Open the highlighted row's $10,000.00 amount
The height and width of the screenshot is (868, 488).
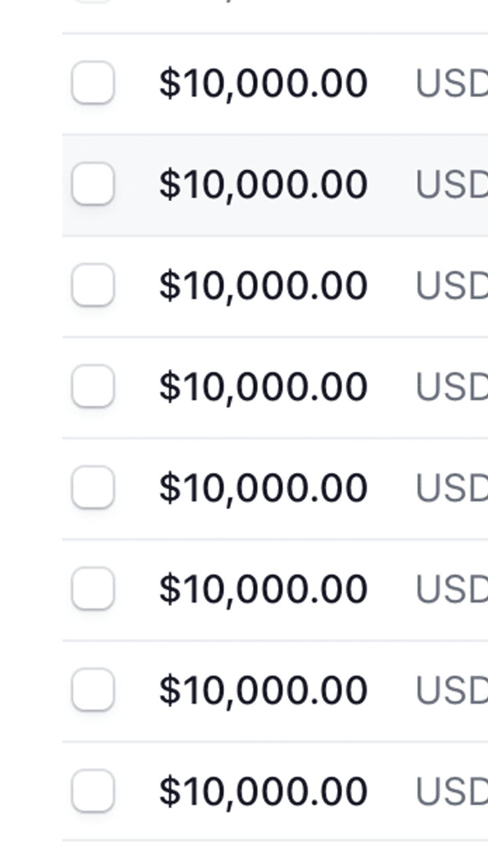(263, 184)
